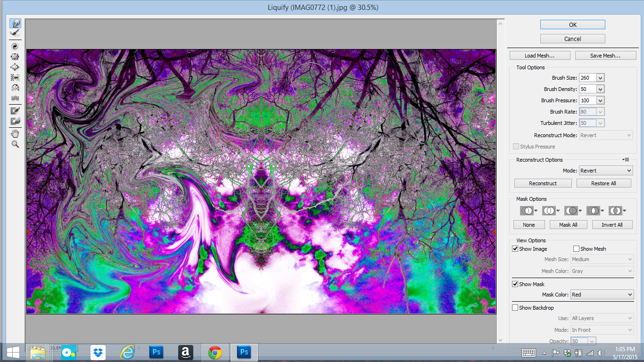Confirm the Liquify filter with OK
The height and width of the screenshot is (362, 644).
point(572,25)
